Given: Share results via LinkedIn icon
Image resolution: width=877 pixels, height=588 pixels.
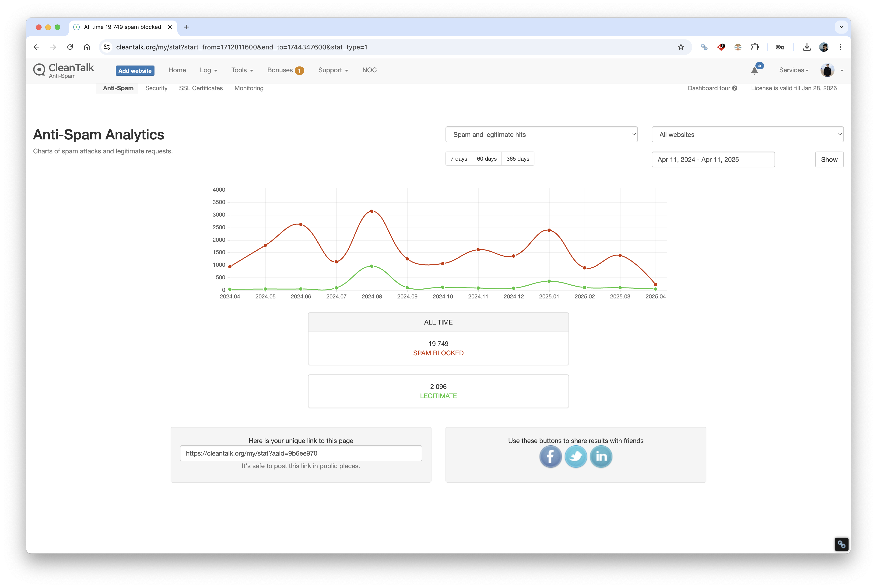Looking at the screenshot, I should click(x=601, y=456).
